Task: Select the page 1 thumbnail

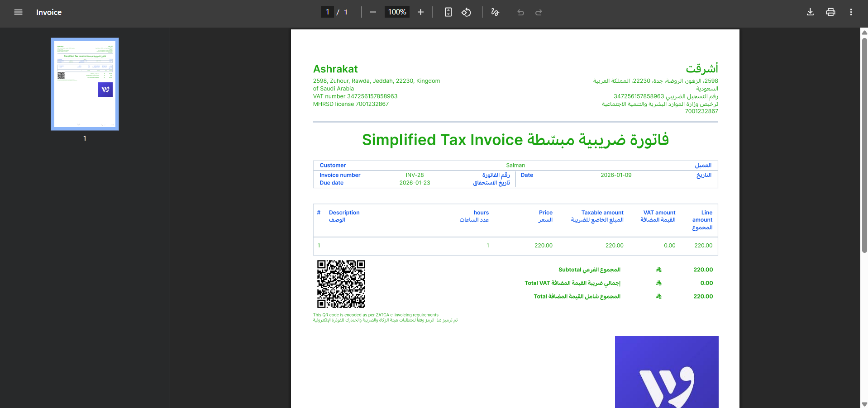Action: (x=85, y=84)
